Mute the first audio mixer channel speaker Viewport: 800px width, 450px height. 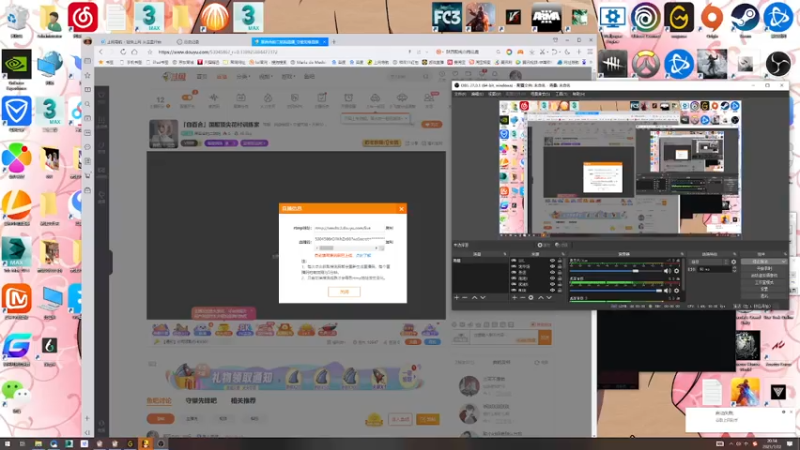(x=667, y=271)
